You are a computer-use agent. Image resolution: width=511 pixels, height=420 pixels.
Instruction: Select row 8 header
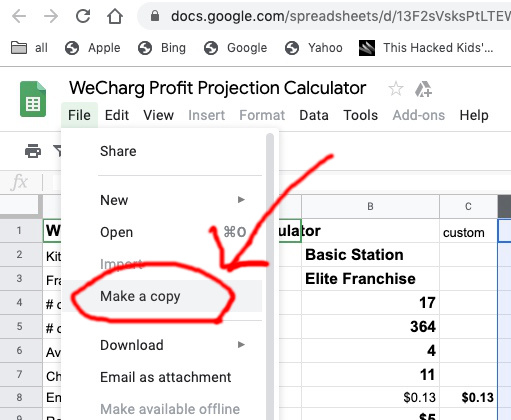click(x=19, y=397)
